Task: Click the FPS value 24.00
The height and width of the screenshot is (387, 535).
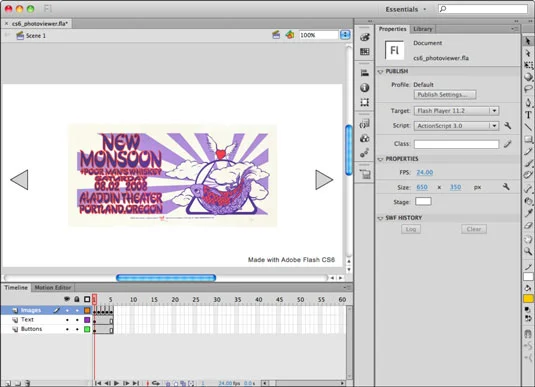Action: click(x=425, y=172)
